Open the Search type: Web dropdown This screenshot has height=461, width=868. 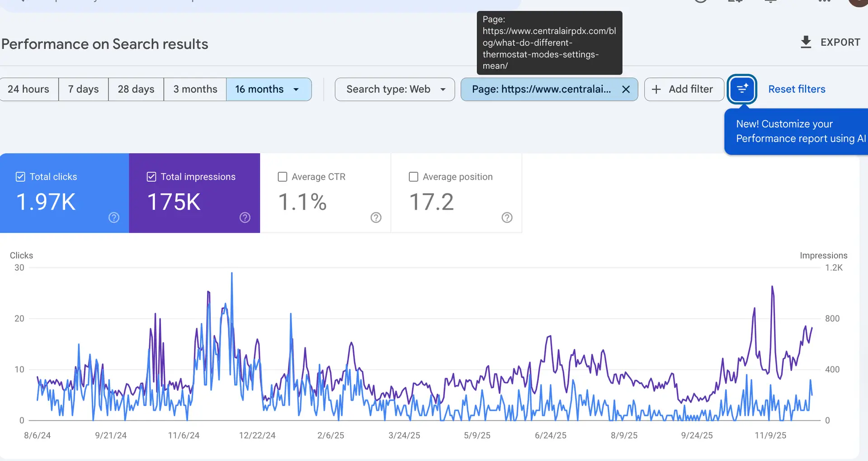[394, 89]
